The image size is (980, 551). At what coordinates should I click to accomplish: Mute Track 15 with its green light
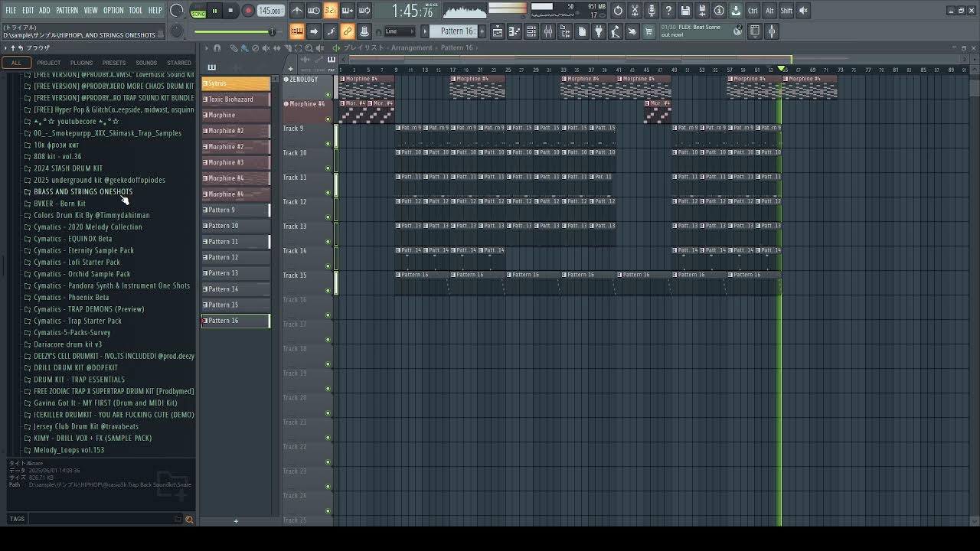coord(328,291)
